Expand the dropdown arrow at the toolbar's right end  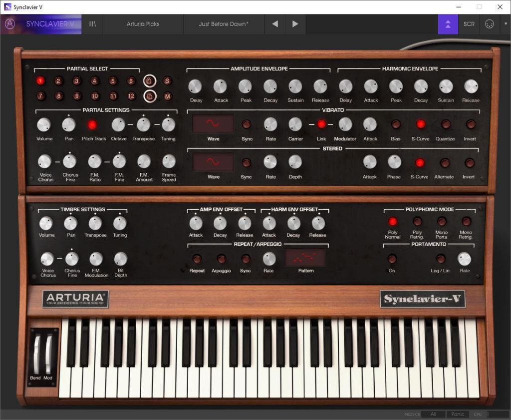pos(506,24)
